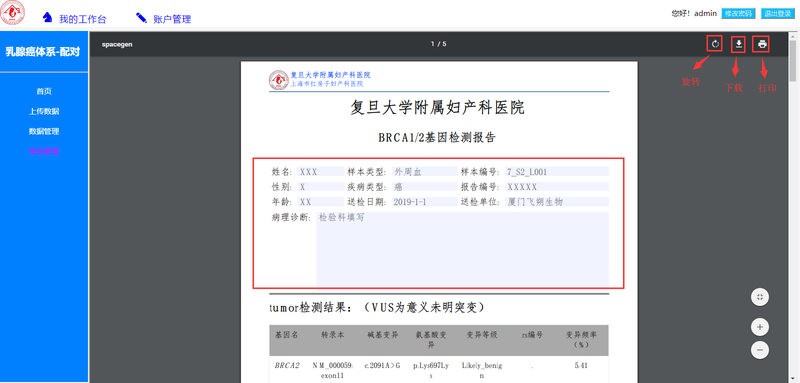This screenshot has width=800, height=383.
Task: Click the 病理诊断 text area 检验科填写
Action: 463,249
